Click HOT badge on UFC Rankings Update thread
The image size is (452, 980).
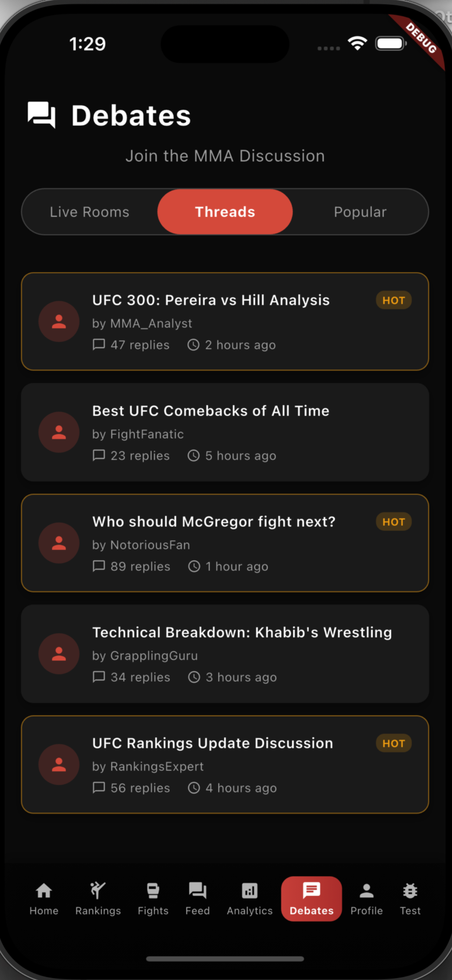pos(393,743)
